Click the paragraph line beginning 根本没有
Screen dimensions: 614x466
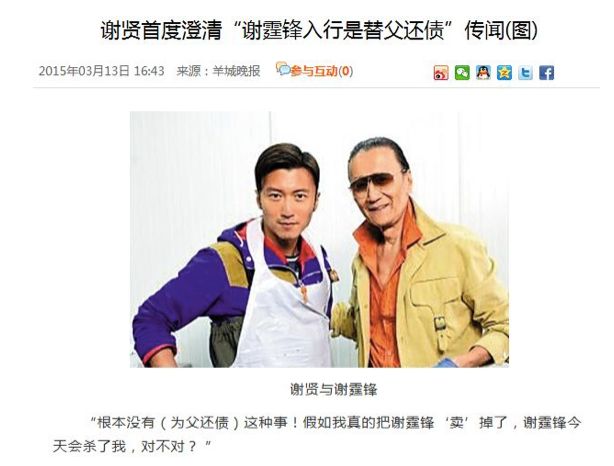pyautogui.click(x=335, y=423)
